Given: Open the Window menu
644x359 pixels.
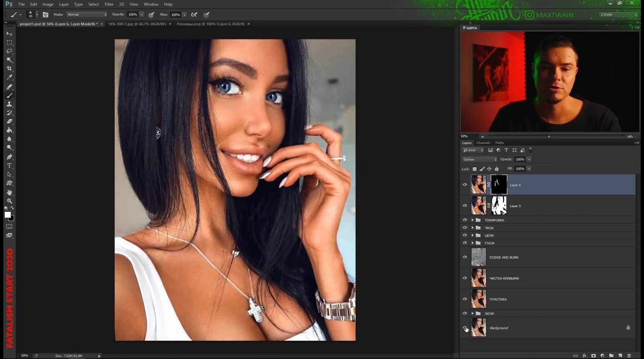Looking at the screenshot, I should click(x=151, y=4).
